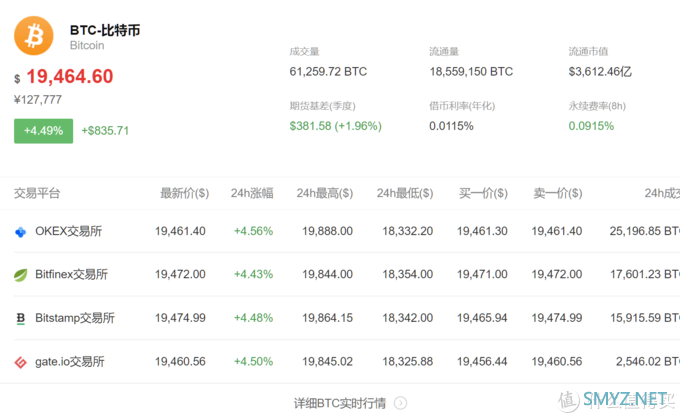
Task: Click OKEX latest price 19,461.40
Action: click(x=180, y=231)
